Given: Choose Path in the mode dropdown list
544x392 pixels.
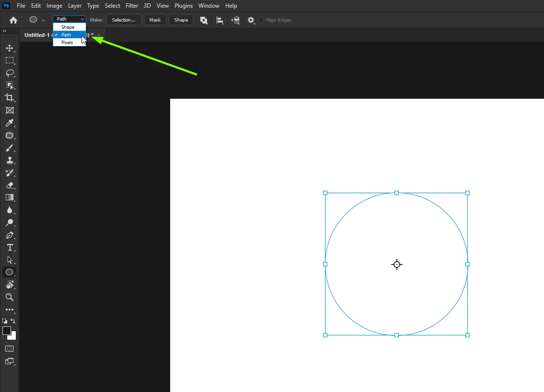Looking at the screenshot, I should 69,35.
